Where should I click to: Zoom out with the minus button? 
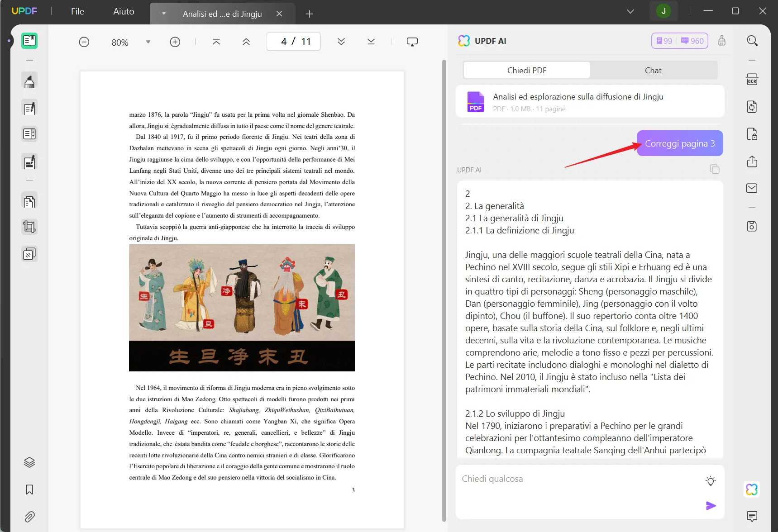tap(84, 42)
